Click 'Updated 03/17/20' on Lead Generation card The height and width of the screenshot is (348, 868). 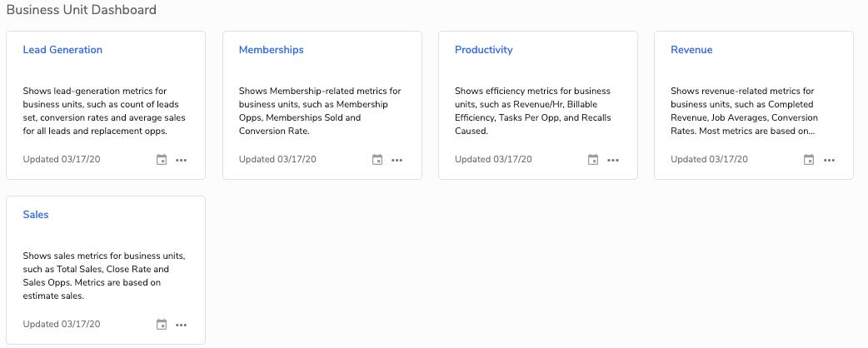click(62, 159)
